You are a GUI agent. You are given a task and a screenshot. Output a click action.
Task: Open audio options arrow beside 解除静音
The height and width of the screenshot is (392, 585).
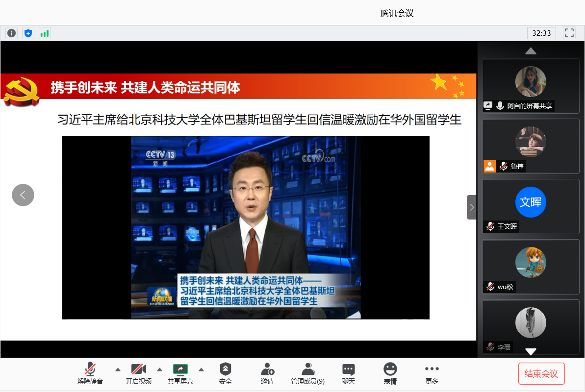tap(118, 369)
